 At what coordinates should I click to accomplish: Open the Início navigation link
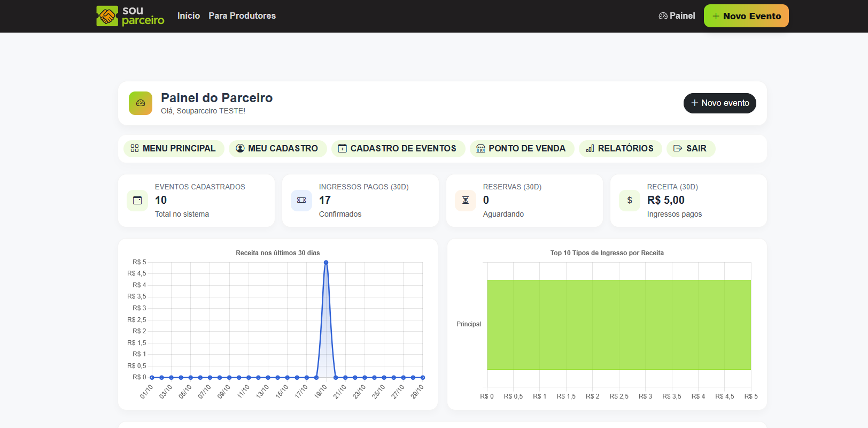click(x=189, y=16)
